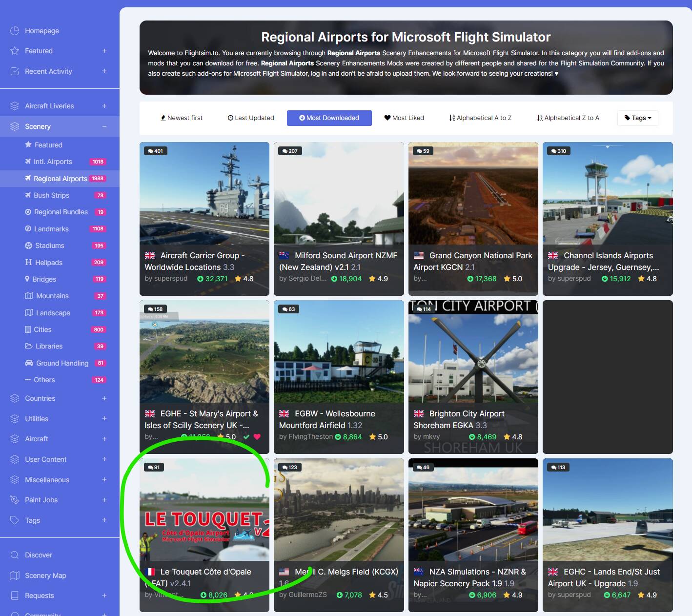Sort by Newest first
The height and width of the screenshot is (616, 692).
pos(182,118)
